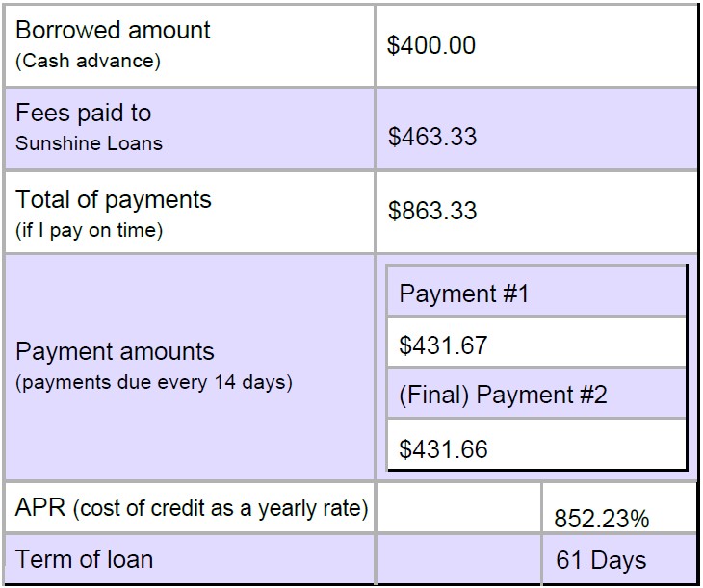Click the Payment #1 header cell
The height and width of the screenshot is (588, 703).
pyautogui.click(x=536, y=292)
